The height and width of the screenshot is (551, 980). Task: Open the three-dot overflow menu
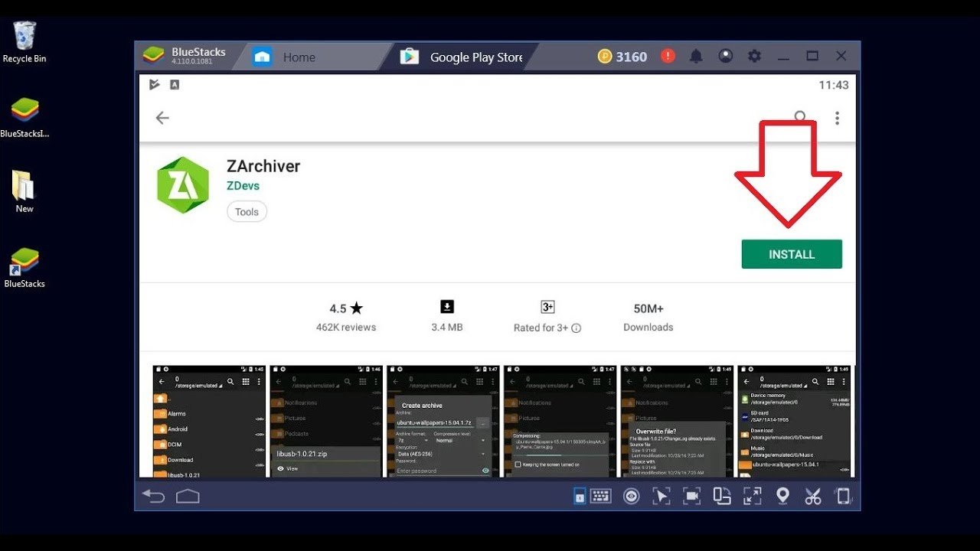click(837, 118)
